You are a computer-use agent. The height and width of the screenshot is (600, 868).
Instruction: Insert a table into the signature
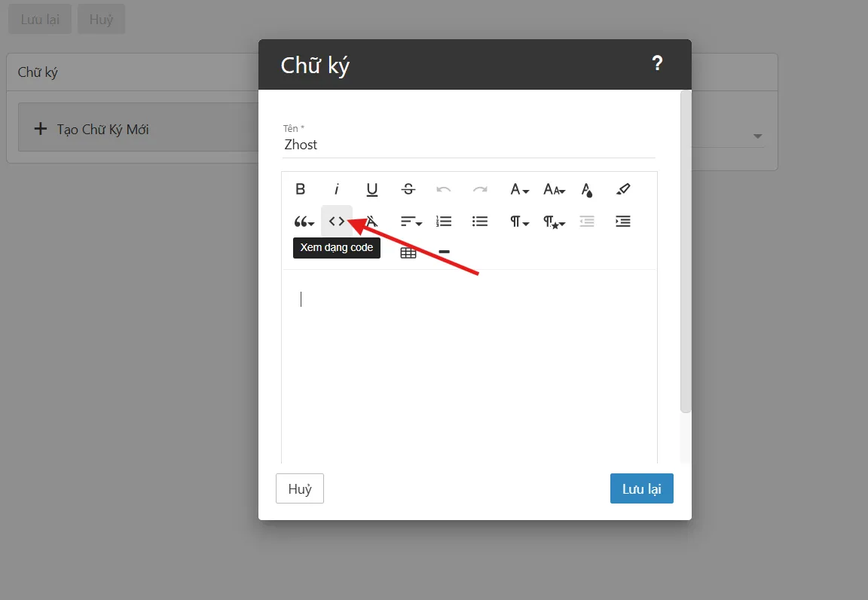click(x=408, y=253)
